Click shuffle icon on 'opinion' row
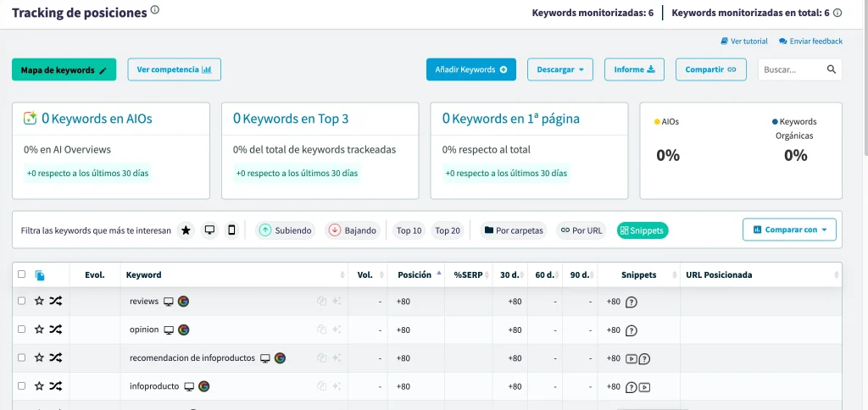The width and height of the screenshot is (868, 410). pyautogui.click(x=55, y=330)
